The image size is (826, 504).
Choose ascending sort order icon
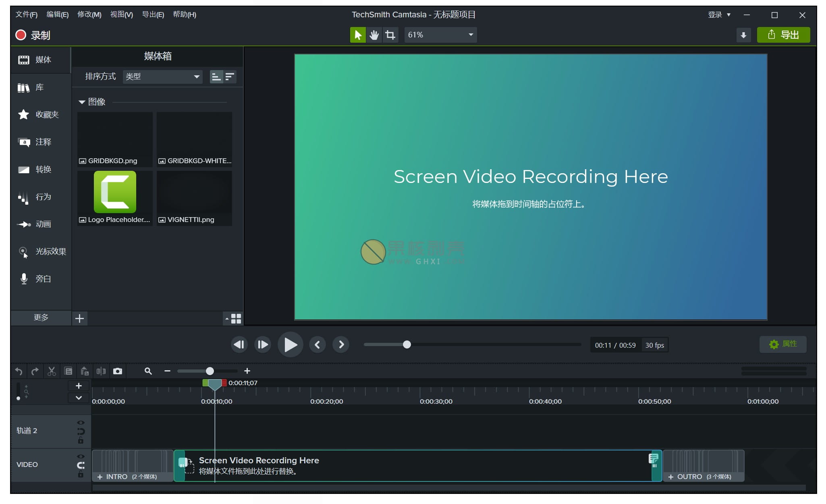coord(216,77)
